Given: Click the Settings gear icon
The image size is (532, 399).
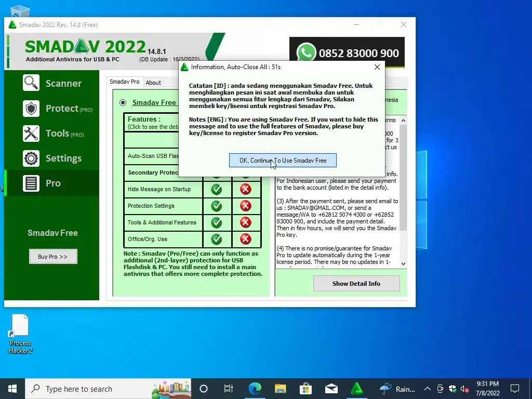Looking at the screenshot, I should click(x=31, y=158).
